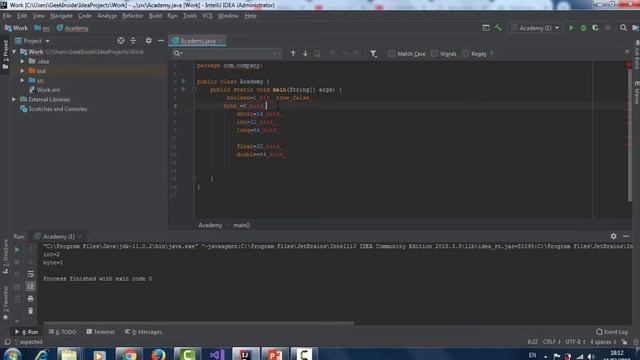The image size is (640, 360).
Task: Click the find text input field
Action: coord(228,53)
